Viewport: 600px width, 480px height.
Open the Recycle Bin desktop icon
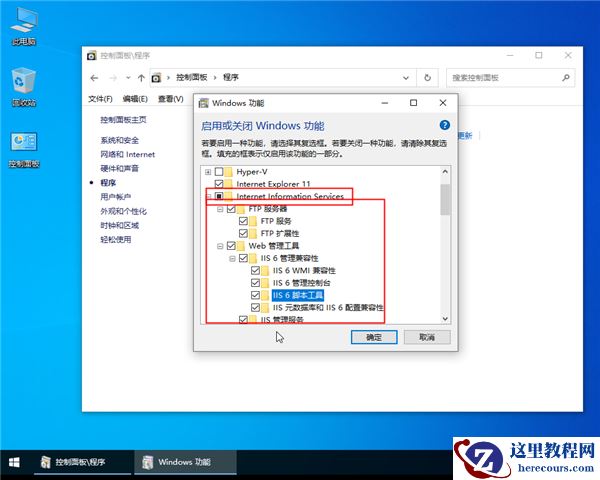click(x=24, y=87)
